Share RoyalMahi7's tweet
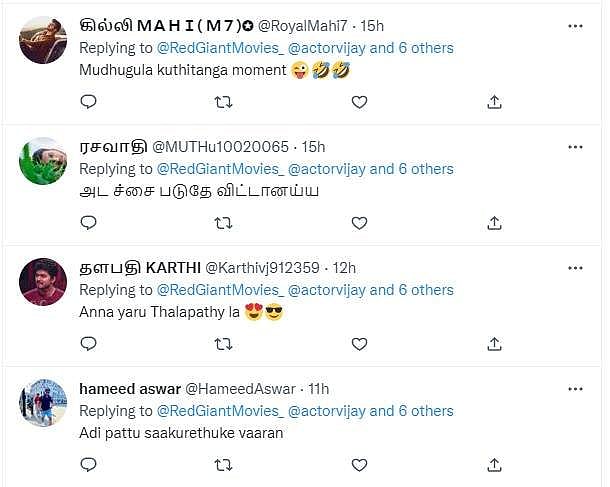610x487 pixels. coord(494,101)
